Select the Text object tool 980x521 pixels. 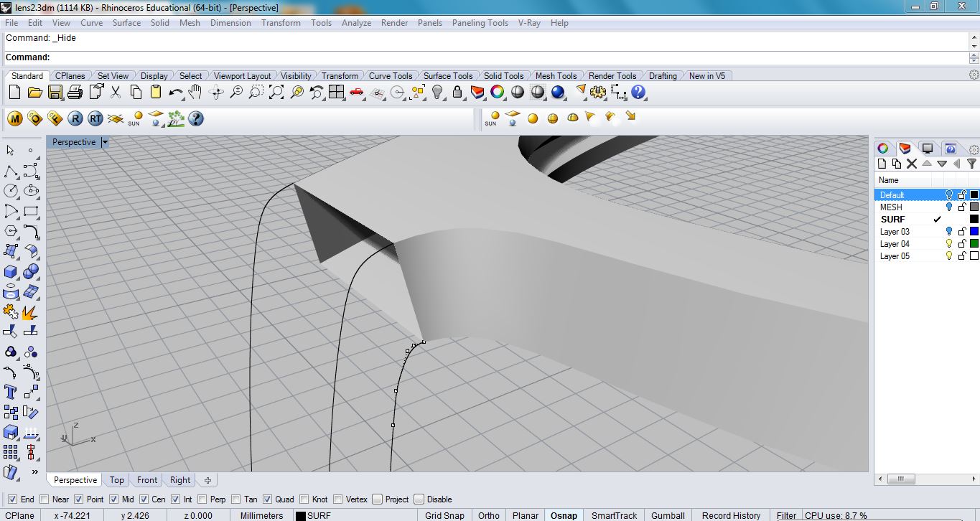[x=11, y=391]
